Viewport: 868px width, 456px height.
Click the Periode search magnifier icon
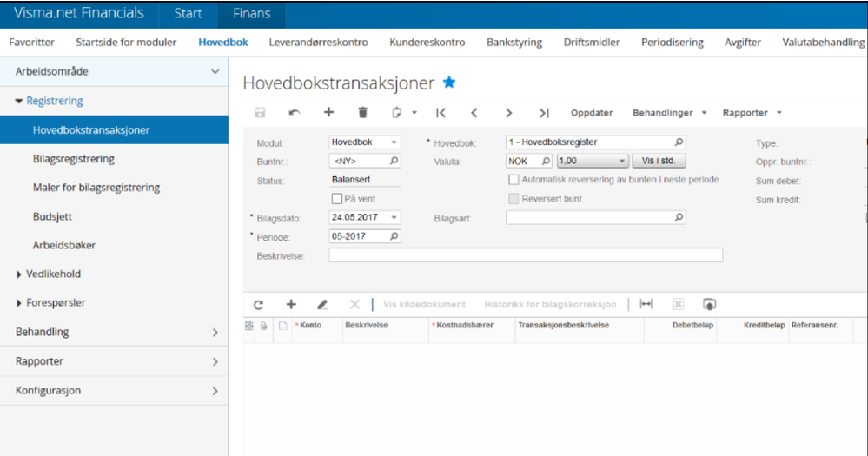coord(394,236)
